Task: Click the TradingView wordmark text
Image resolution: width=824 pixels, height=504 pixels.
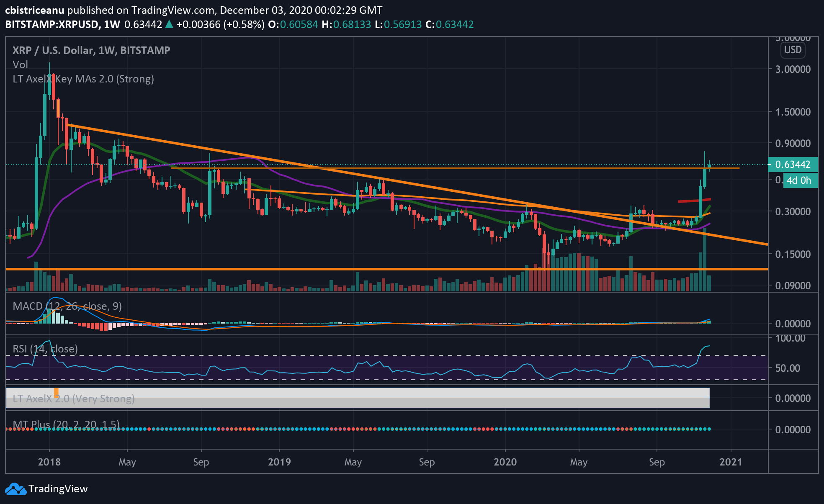Action: (x=58, y=489)
